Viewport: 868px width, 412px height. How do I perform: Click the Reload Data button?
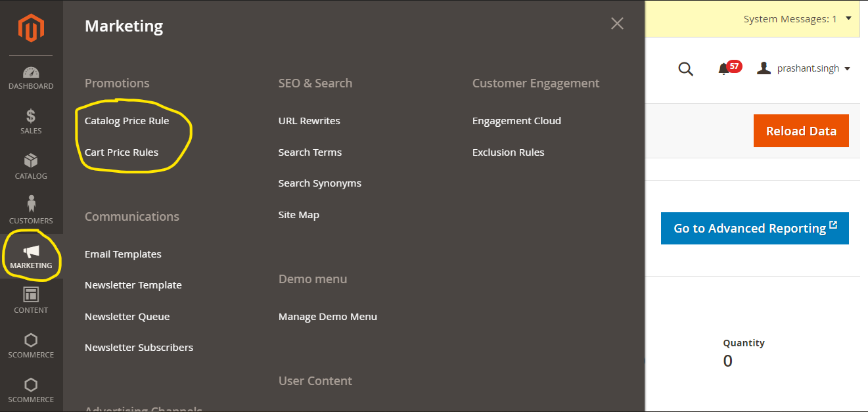click(x=801, y=131)
